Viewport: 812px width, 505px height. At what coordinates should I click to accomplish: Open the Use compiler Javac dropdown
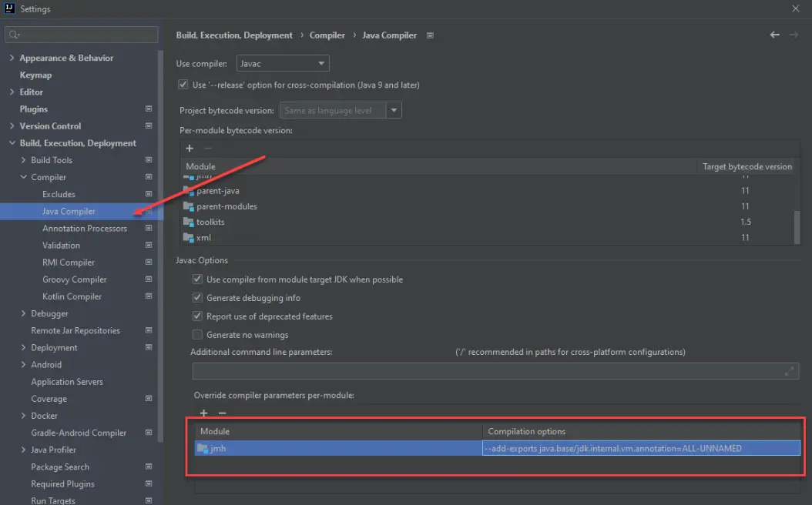[281, 64]
